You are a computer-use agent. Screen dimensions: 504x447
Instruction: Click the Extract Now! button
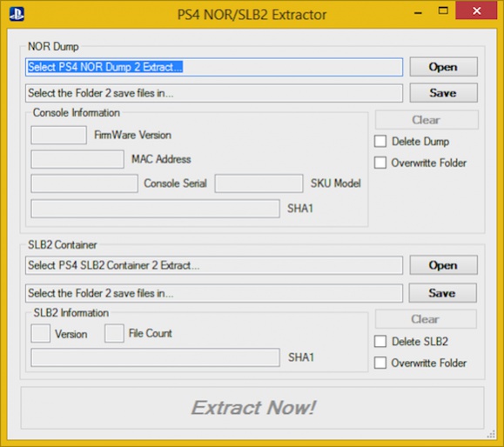[x=252, y=408]
